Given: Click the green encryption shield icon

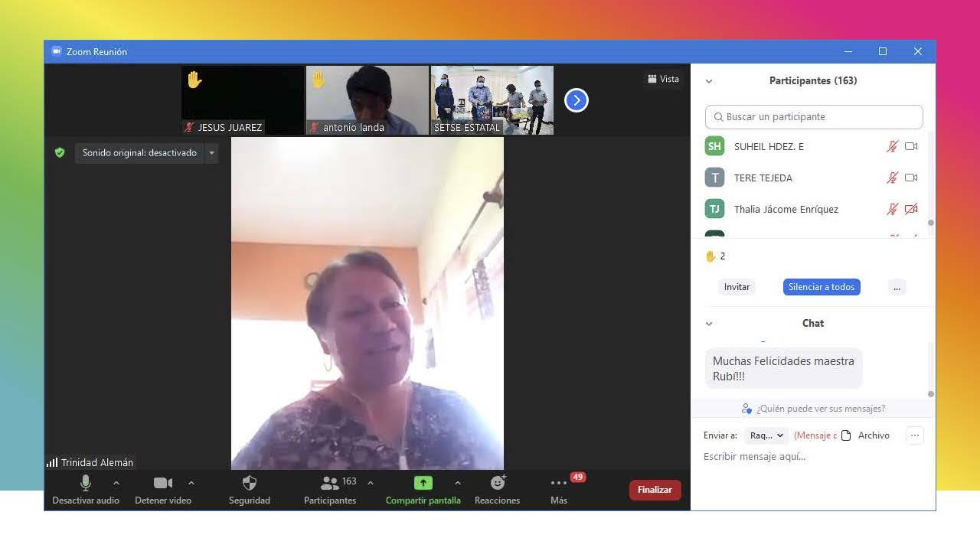Looking at the screenshot, I should 60,153.
